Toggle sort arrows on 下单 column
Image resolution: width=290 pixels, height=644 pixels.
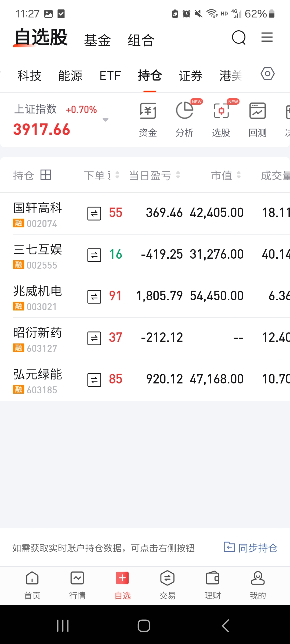pos(117,175)
